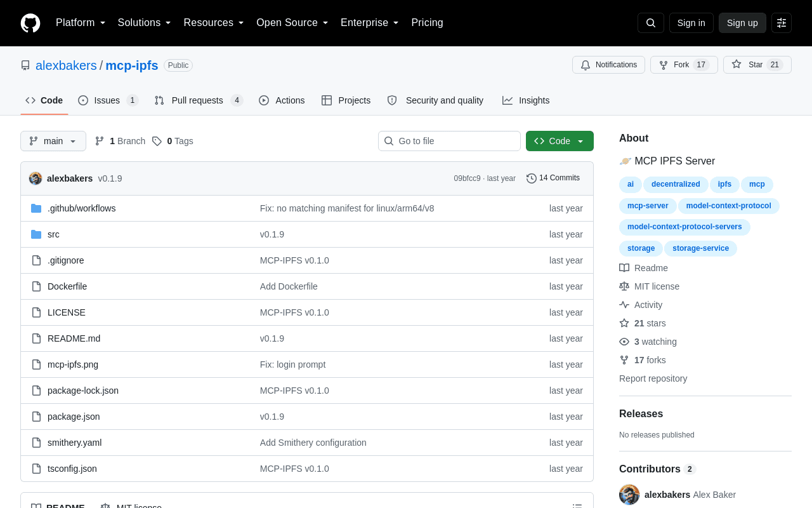812x508 pixels.
Task: Select the 'storage-service' topic tag
Action: point(700,248)
